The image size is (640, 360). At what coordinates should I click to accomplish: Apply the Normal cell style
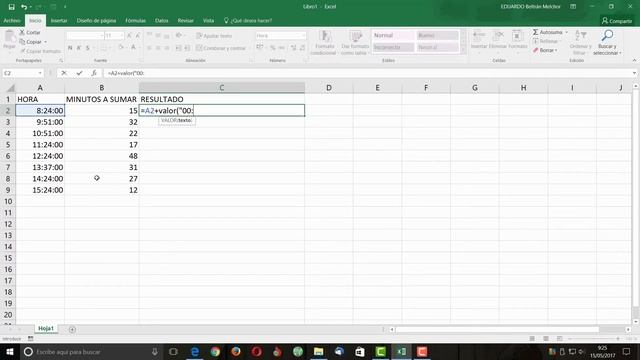pos(393,36)
